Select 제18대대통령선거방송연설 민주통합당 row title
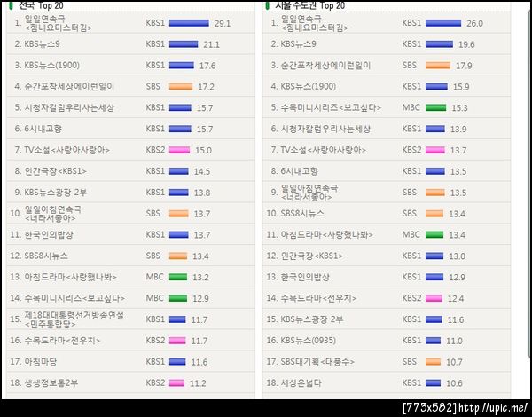This screenshot has height=417, width=532. [x=74, y=319]
